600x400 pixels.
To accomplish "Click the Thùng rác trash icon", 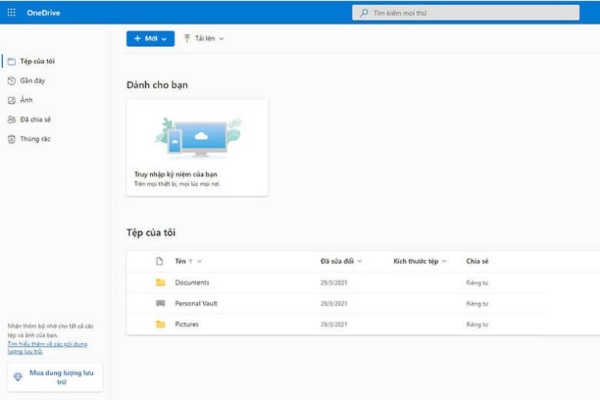I will [12, 139].
